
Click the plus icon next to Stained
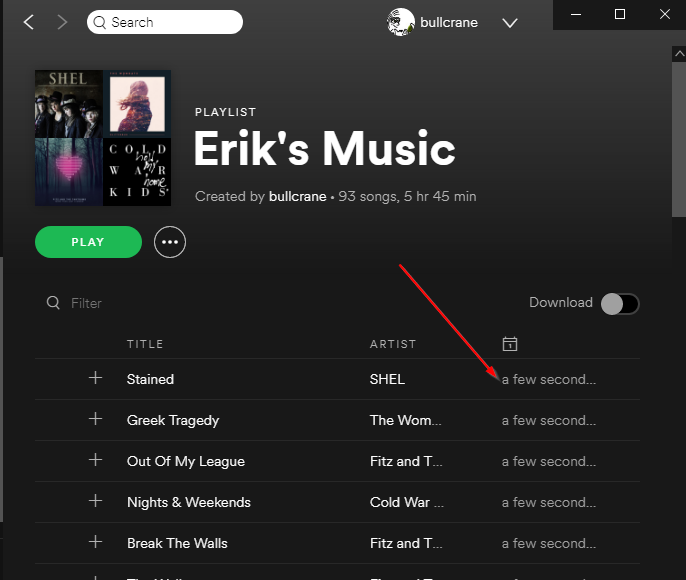95,377
